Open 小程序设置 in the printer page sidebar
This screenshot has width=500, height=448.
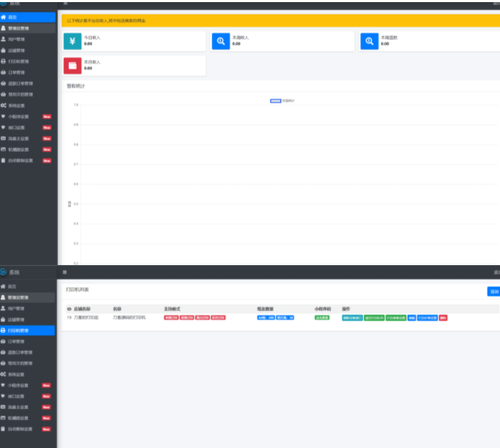[27, 385]
